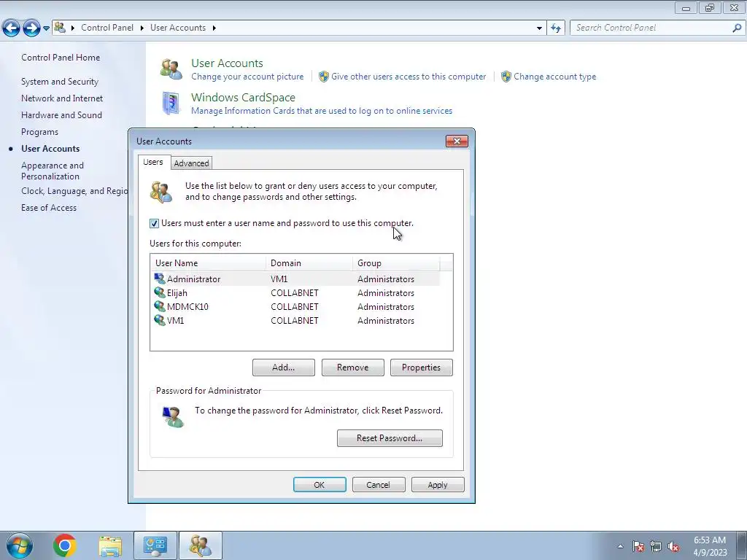Image resolution: width=747 pixels, height=560 pixels.
Task: Switch to the Users tab
Action: pyautogui.click(x=153, y=162)
